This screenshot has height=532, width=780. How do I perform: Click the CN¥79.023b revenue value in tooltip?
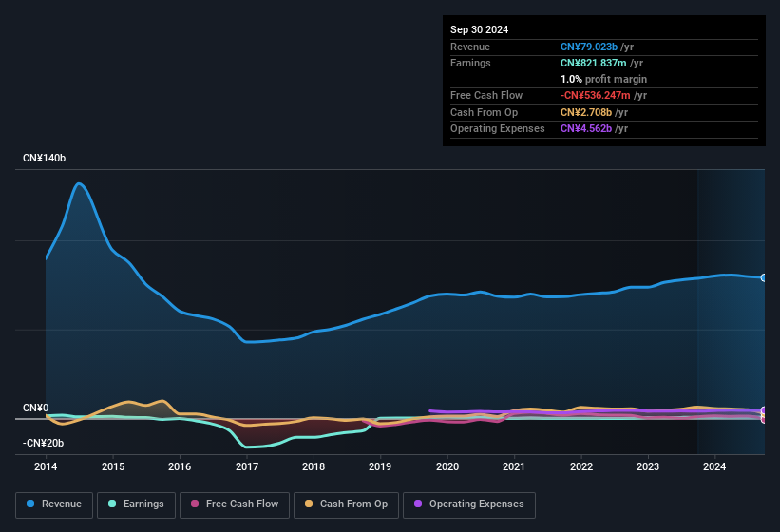click(x=589, y=47)
